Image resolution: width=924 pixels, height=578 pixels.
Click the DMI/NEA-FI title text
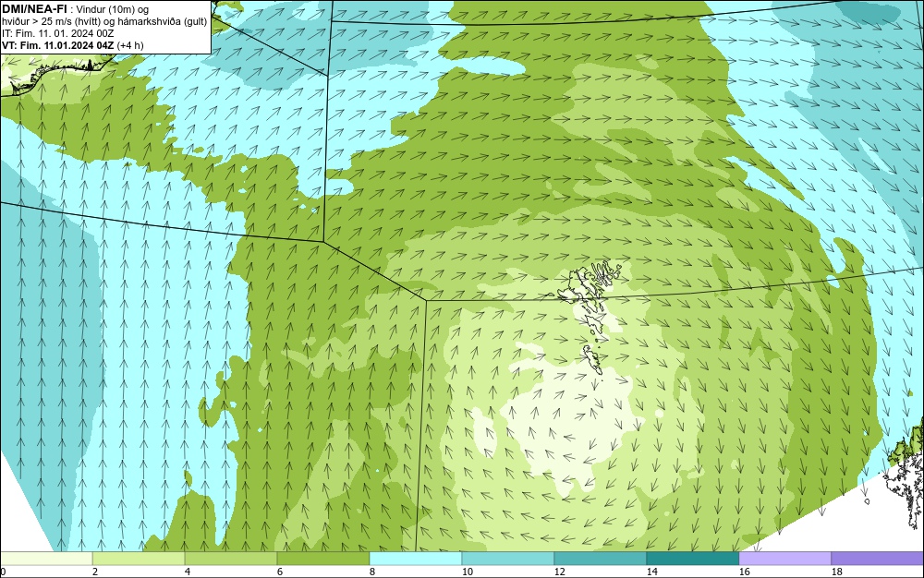(34, 8)
